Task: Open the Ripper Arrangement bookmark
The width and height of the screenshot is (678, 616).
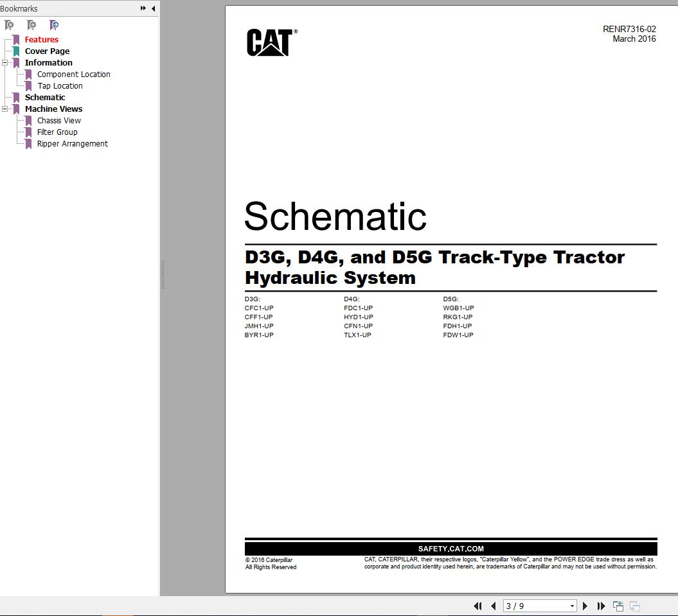Action: pos(71,143)
